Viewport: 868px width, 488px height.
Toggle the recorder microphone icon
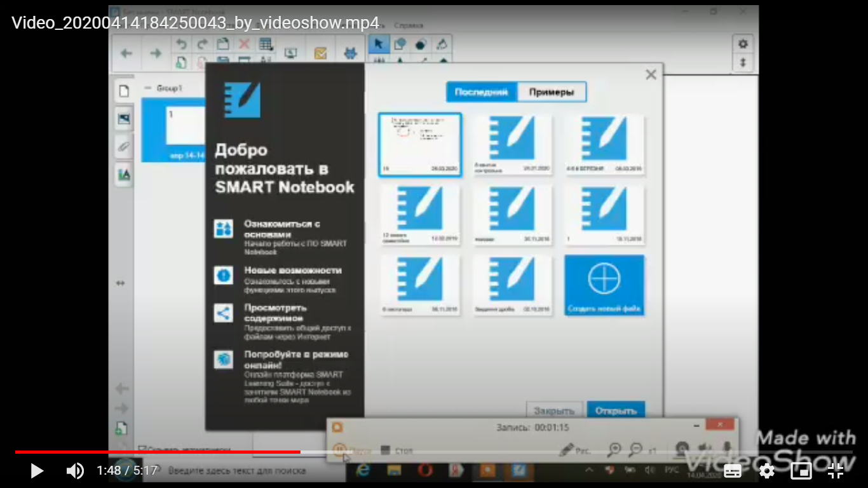coord(727,449)
